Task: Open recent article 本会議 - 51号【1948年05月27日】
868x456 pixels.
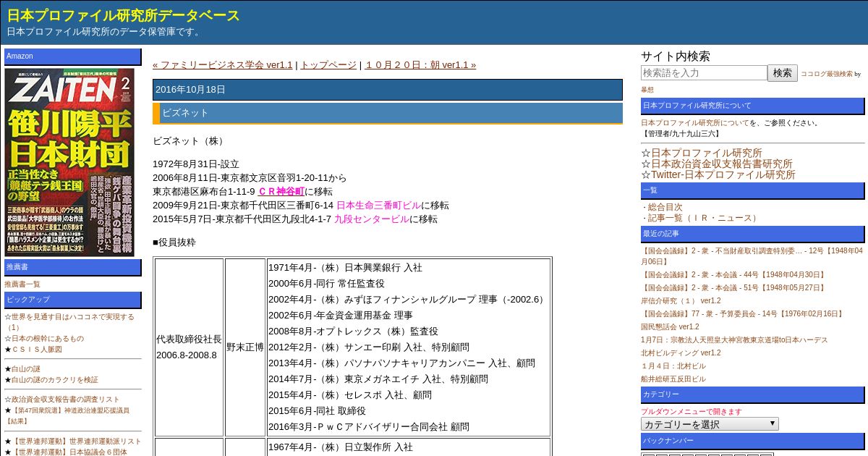Action: 733,288
